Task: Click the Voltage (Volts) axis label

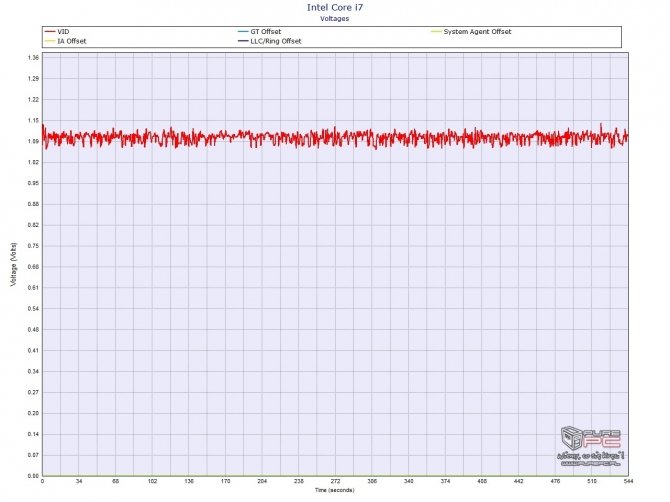Action: [x=14, y=264]
